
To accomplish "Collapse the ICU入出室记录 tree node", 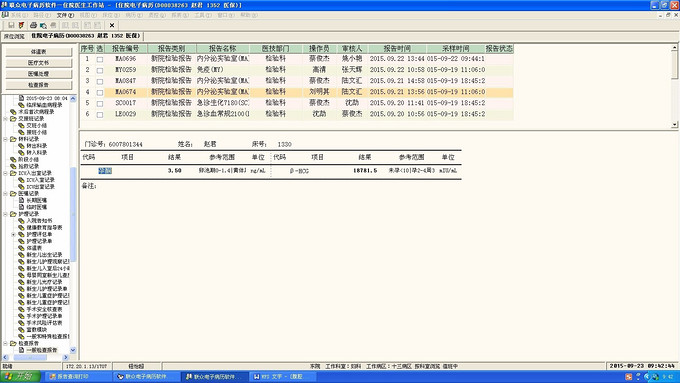I will point(6,173).
